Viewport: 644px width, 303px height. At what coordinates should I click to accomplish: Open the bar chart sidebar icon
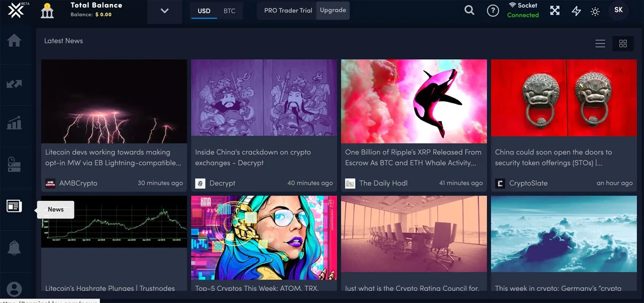(x=14, y=123)
